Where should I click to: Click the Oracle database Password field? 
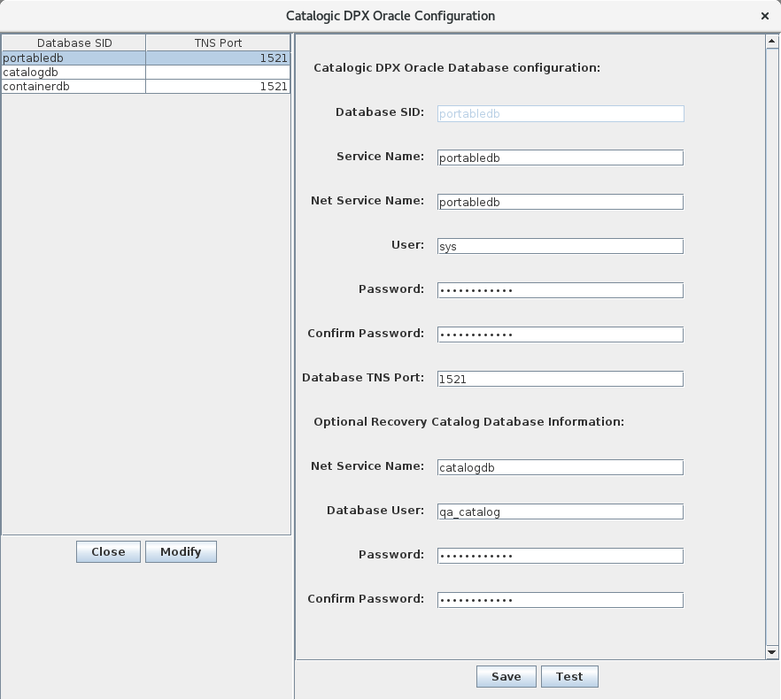coord(560,290)
